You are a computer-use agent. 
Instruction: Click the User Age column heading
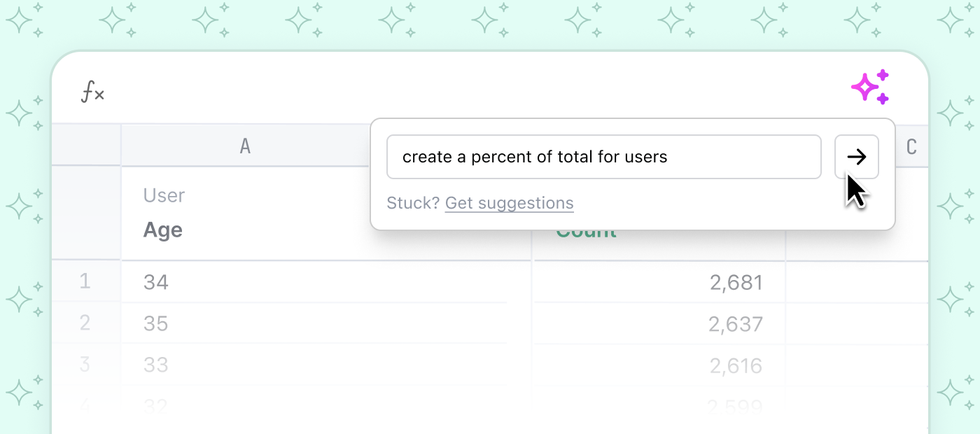[163, 230]
